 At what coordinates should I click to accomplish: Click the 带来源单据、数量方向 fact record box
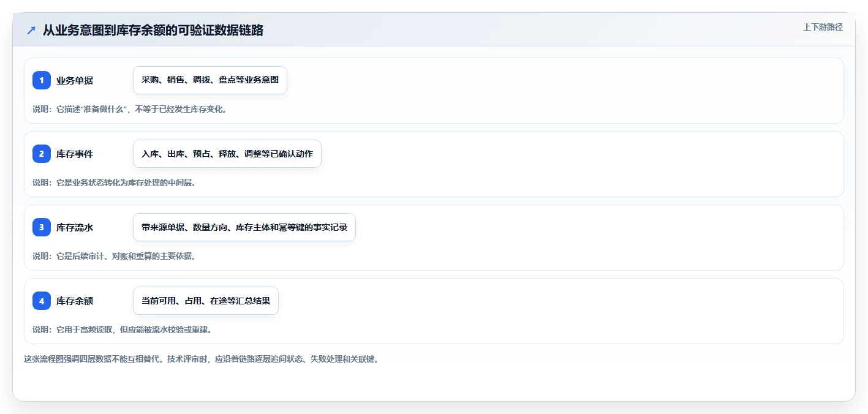[x=244, y=227]
